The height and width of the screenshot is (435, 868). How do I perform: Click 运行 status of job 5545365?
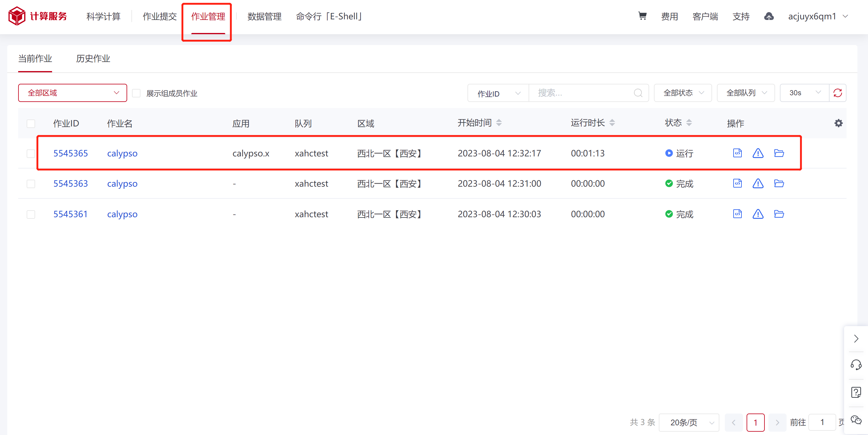(x=679, y=154)
